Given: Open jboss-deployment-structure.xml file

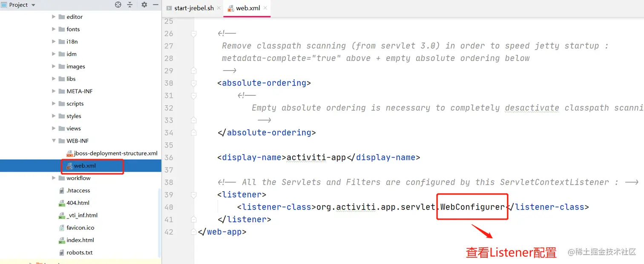Looking at the screenshot, I should point(115,153).
